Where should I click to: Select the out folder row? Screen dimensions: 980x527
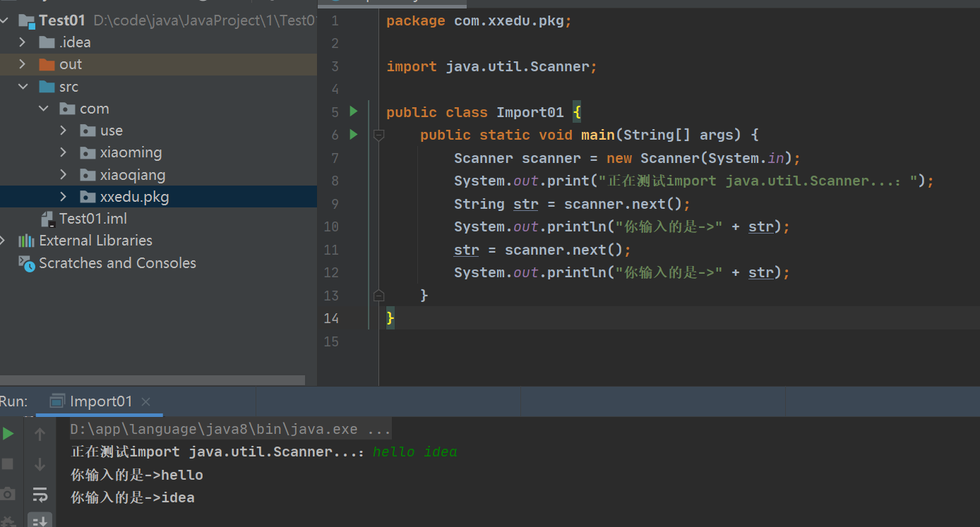pyautogui.click(x=158, y=64)
